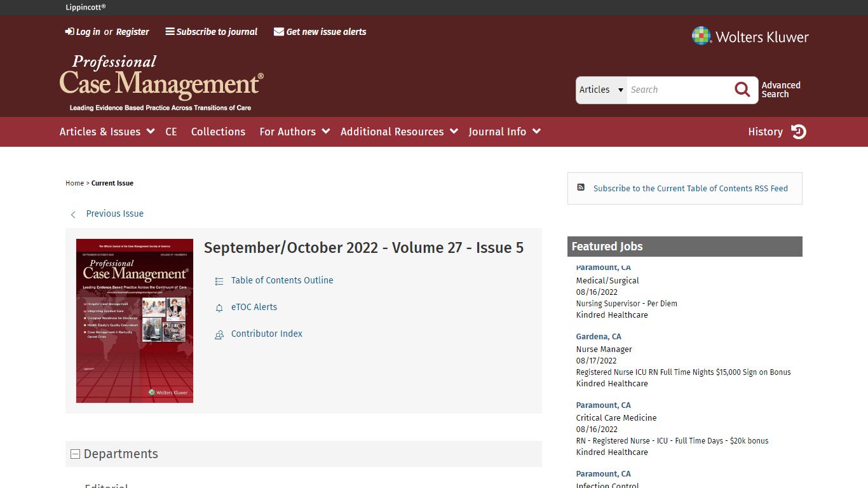Click Subscribe to journal link
This screenshot has width=868, height=488.
217,32
